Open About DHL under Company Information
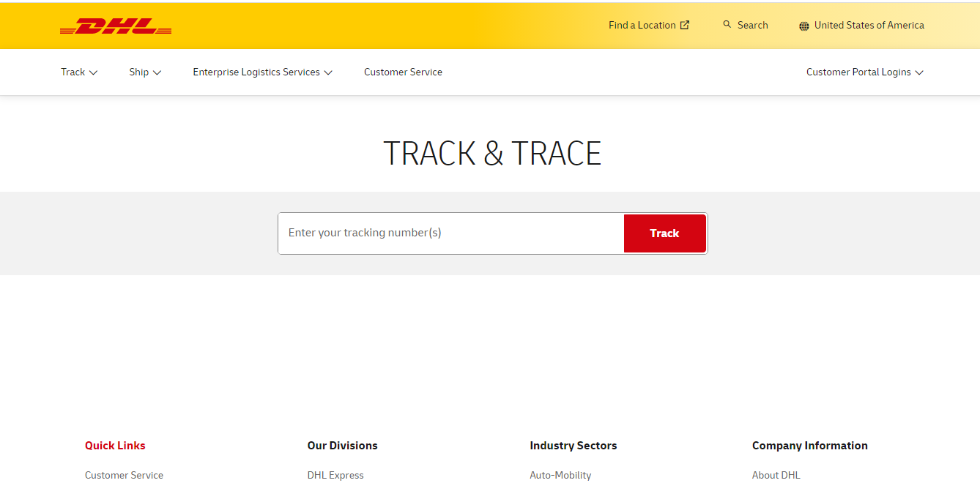 tap(776, 475)
